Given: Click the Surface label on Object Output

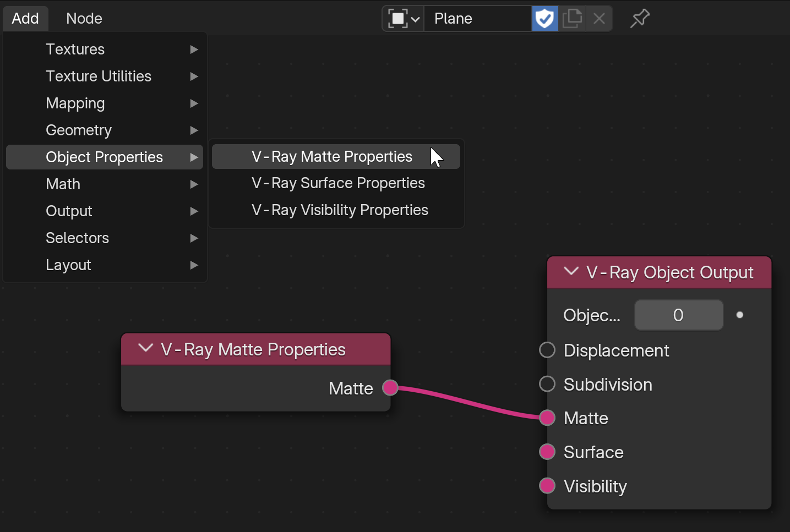Looking at the screenshot, I should (x=593, y=452).
